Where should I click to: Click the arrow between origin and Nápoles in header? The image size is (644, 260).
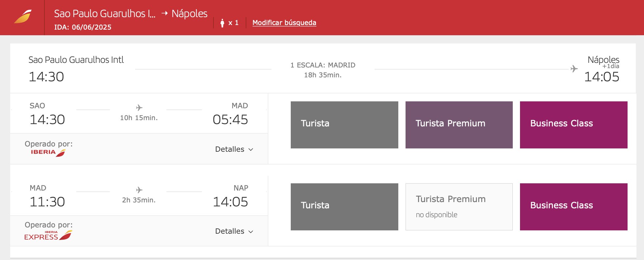(x=165, y=13)
